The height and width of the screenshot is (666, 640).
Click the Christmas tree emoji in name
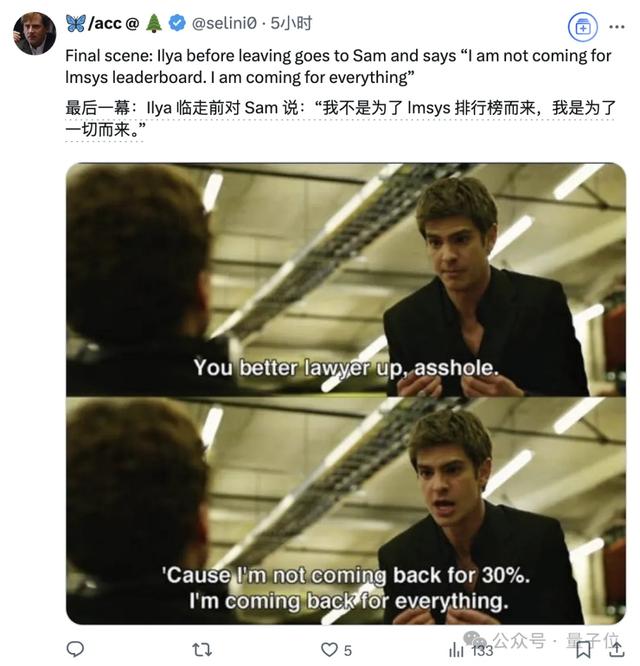(154, 23)
